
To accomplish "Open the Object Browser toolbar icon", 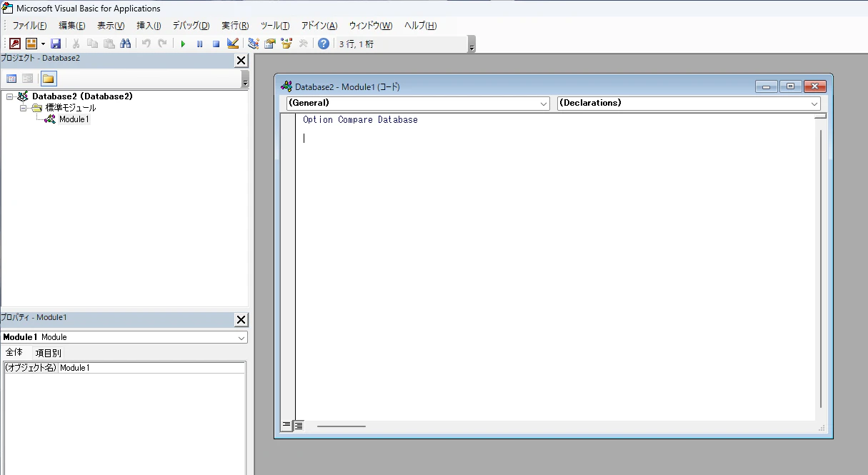I will click(286, 44).
